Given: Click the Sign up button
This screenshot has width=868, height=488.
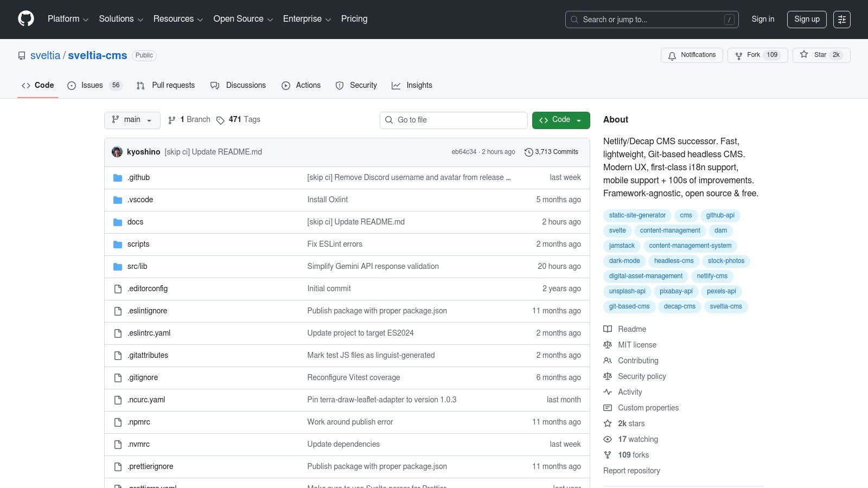Looking at the screenshot, I should click(x=807, y=19).
